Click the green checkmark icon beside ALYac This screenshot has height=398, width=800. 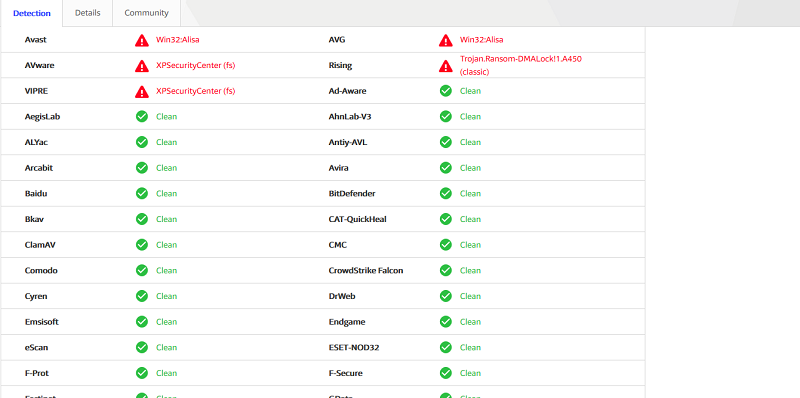pos(142,142)
